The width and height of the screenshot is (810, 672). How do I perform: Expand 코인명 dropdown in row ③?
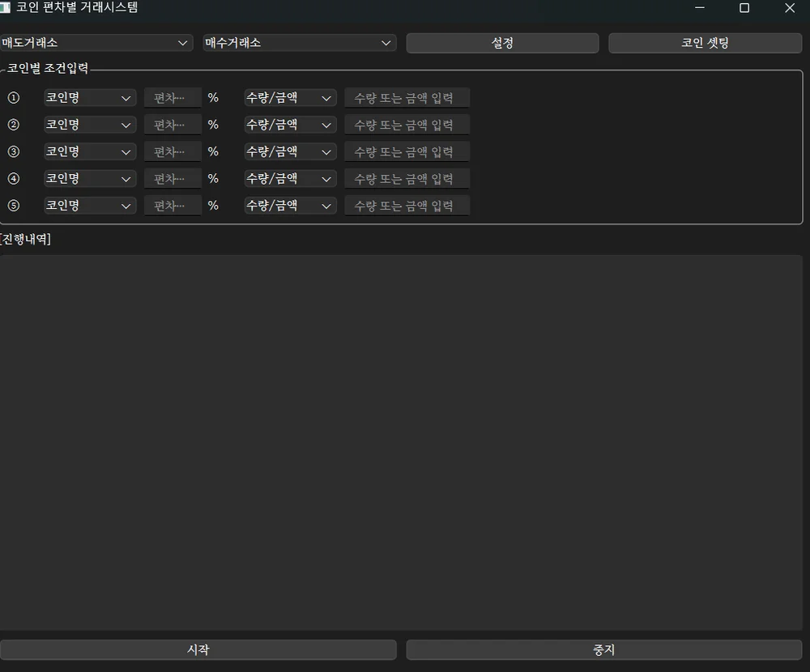(90, 152)
